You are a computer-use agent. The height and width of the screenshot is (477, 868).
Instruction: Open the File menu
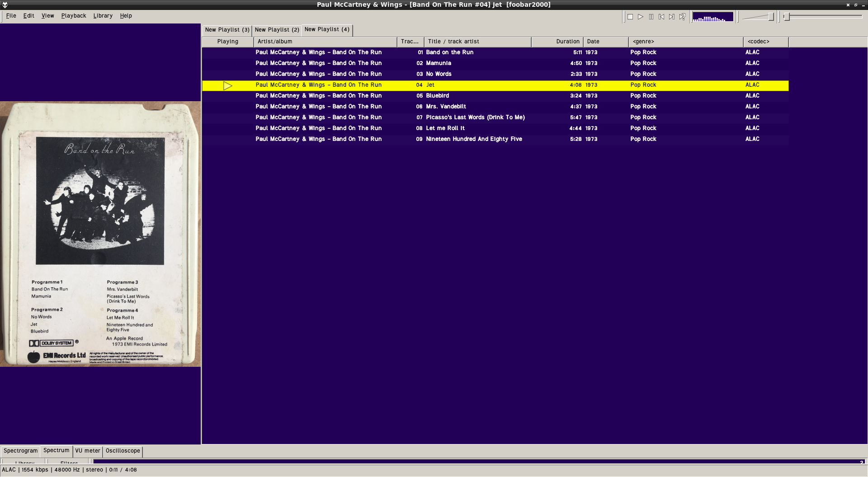(x=11, y=16)
